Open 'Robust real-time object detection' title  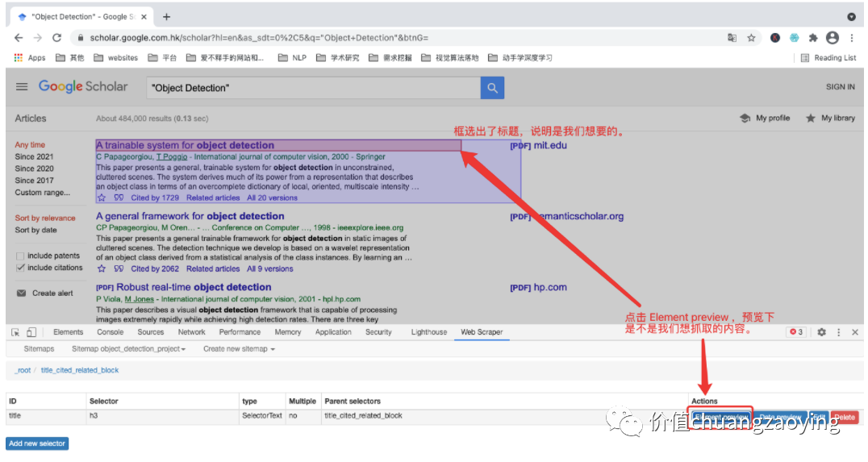[194, 287]
